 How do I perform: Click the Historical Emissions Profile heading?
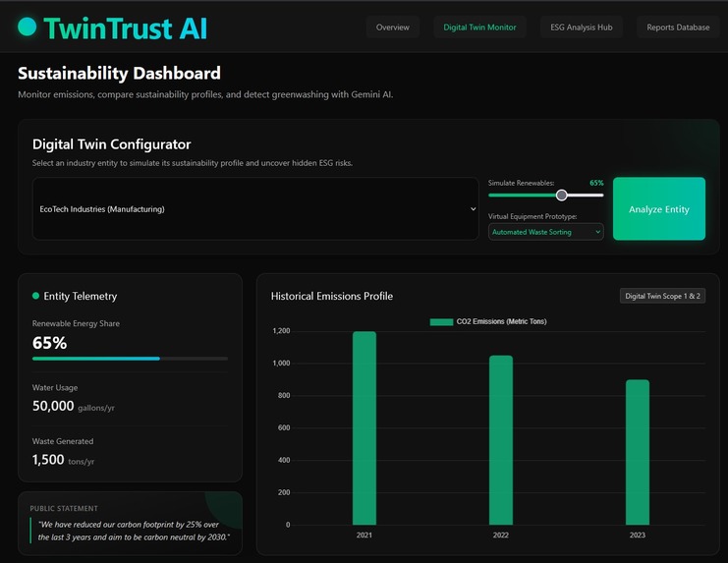[x=332, y=296]
